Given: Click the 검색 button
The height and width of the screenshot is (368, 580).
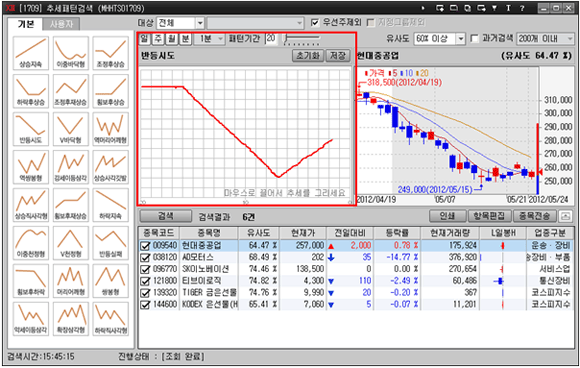Looking at the screenshot, I should click(166, 216).
